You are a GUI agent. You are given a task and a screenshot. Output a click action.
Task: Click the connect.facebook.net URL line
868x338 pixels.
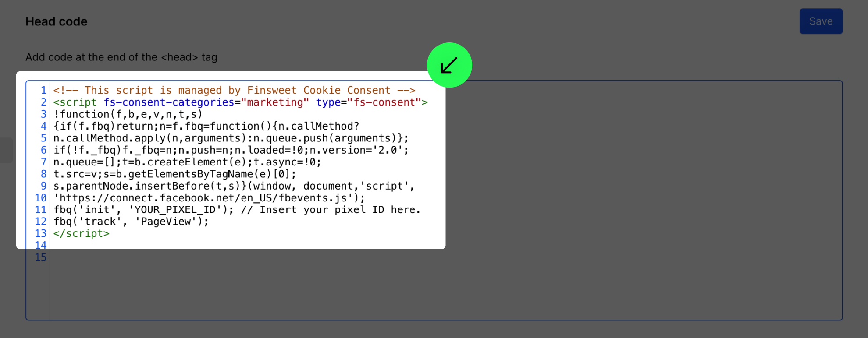[209, 198]
